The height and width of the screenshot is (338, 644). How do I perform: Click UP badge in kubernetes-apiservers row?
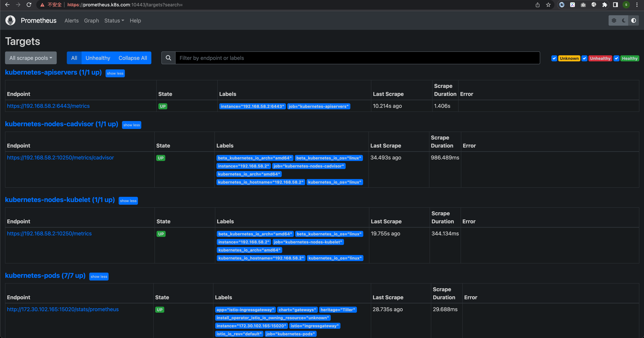(163, 106)
